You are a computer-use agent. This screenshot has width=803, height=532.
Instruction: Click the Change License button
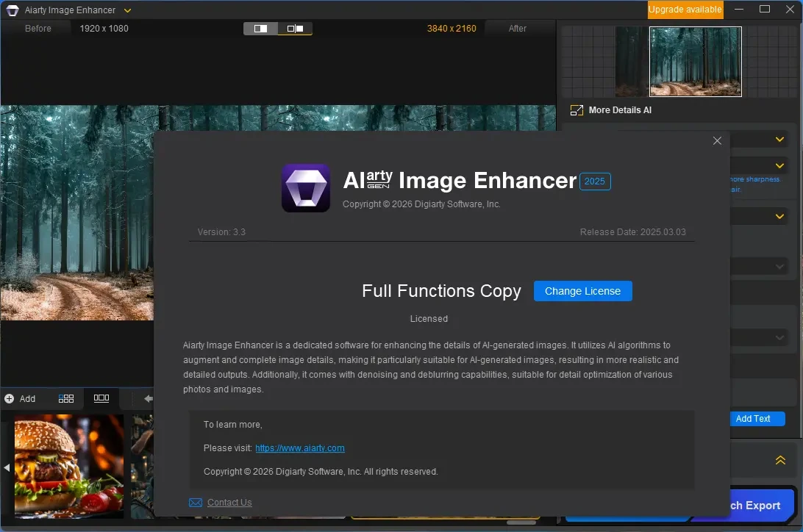click(x=583, y=291)
